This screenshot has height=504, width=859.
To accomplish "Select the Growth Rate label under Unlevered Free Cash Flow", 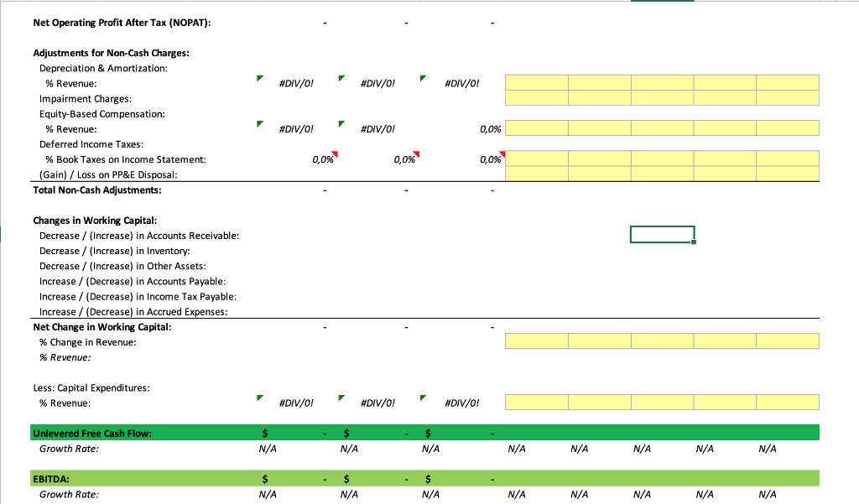I will coord(69,449).
